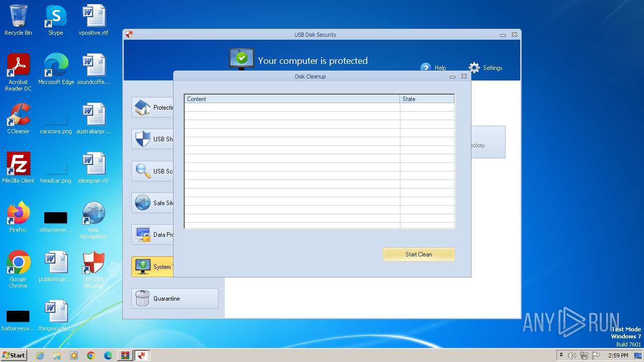Viewport: 644px width, 362px height.
Task: Open the Quarantine section
Action: pos(175,298)
